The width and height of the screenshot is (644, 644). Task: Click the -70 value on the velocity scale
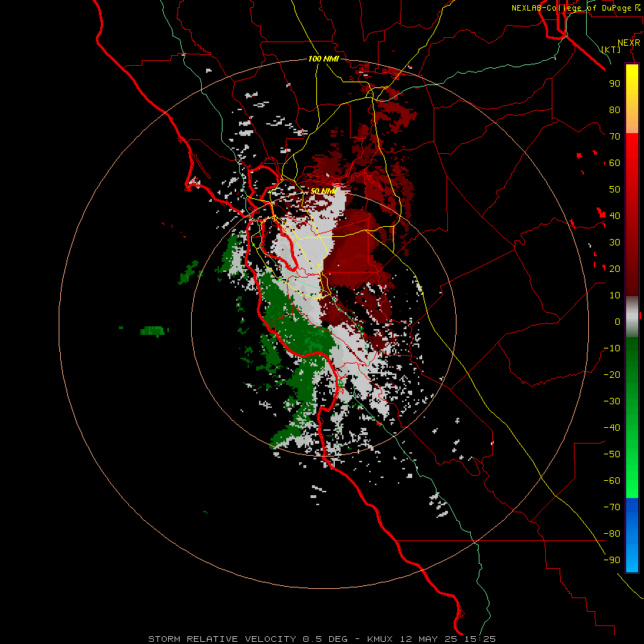pos(612,507)
